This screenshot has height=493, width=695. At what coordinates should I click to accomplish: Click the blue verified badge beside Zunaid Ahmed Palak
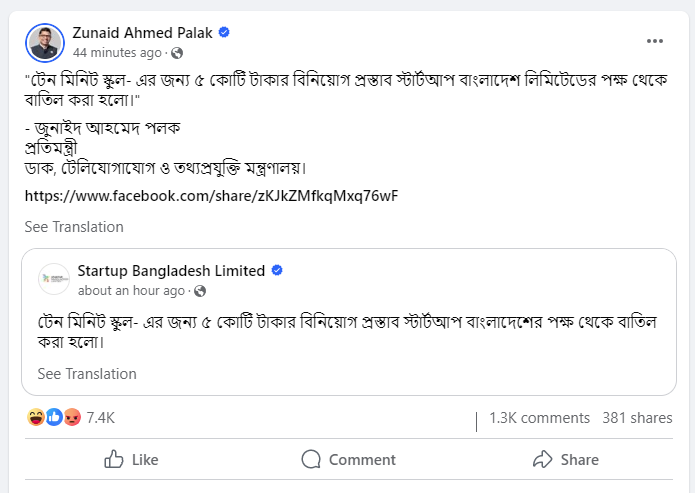tap(224, 33)
